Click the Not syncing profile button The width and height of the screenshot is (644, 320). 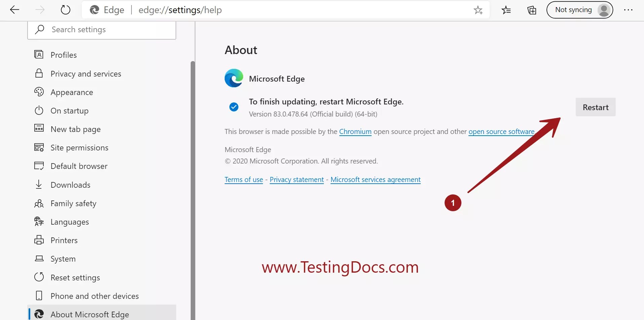click(x=580, y=10)
